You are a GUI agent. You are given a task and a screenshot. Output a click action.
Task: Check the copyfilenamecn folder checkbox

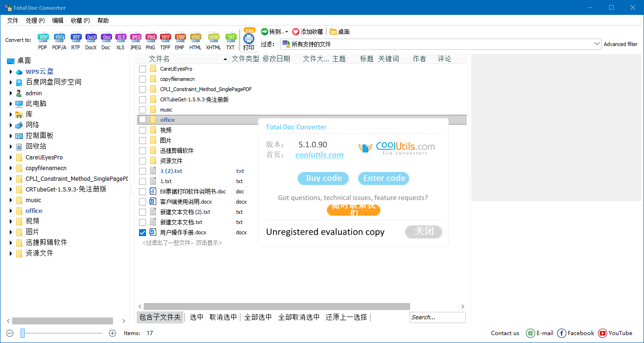pos(143,79)
